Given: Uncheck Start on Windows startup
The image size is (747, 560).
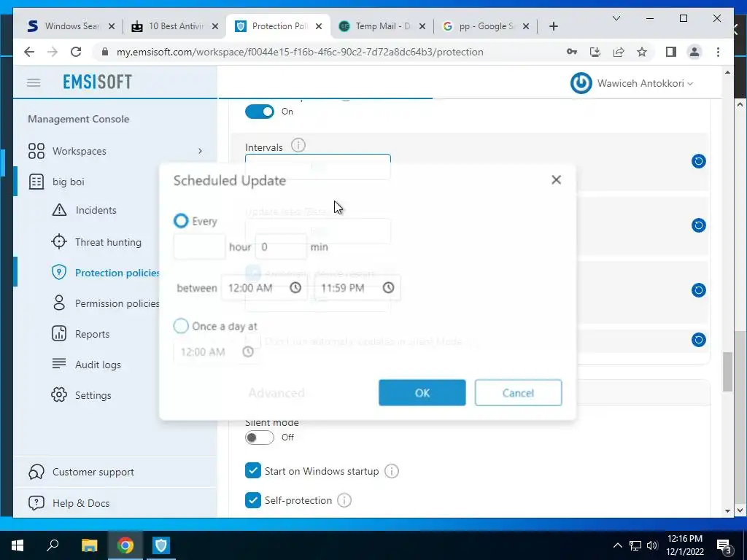Looking at the screenshot, I should [253, 470].
